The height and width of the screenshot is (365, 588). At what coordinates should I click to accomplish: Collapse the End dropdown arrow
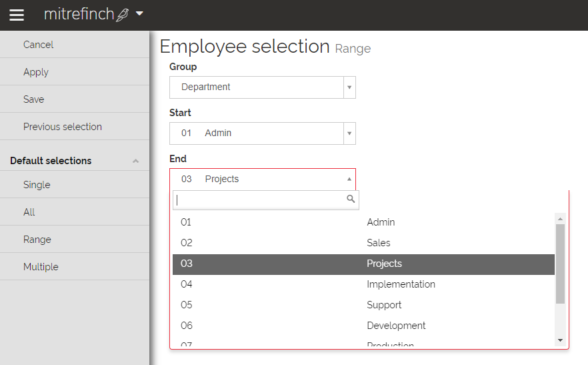349,179
